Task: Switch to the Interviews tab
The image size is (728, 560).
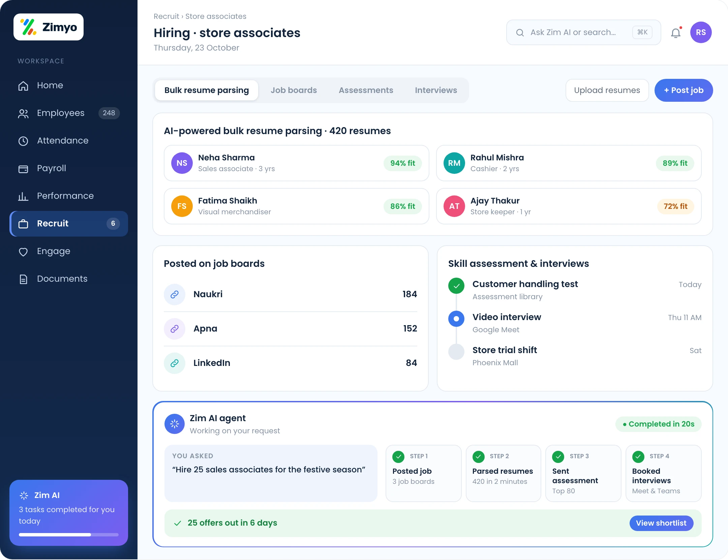Action: (x=436, y=90)
